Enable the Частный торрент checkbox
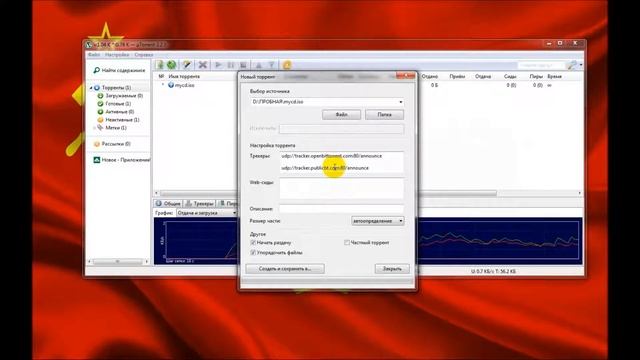 [x=347, y=242]
